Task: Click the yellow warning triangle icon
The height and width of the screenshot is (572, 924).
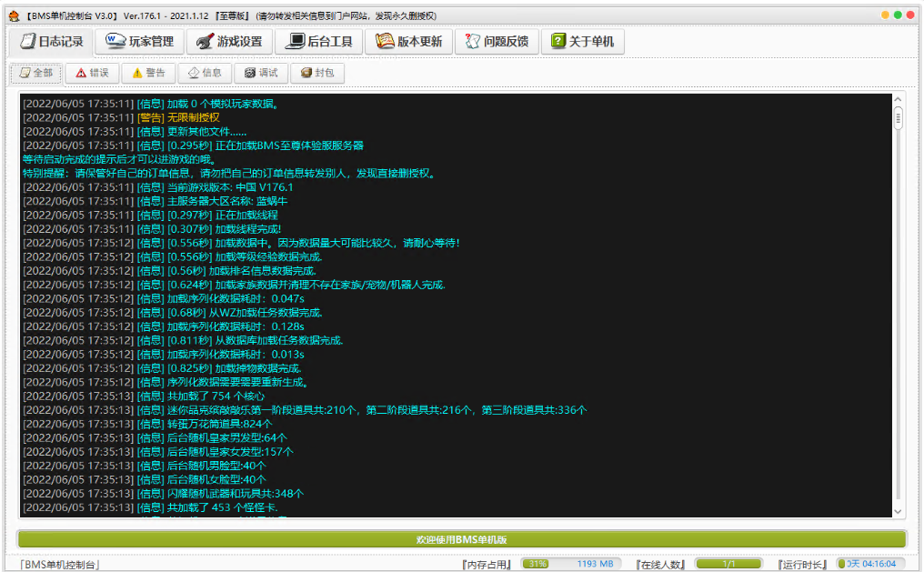Action: (x=137, y=73)
